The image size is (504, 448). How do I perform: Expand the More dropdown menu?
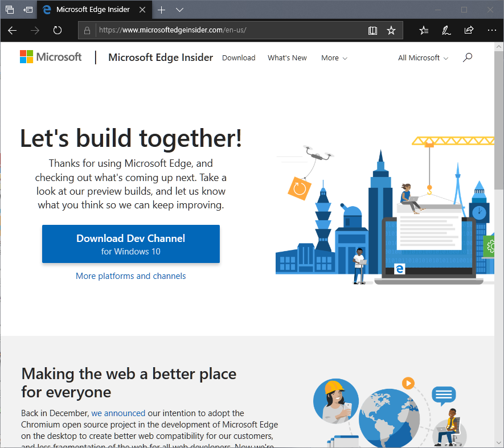pyautogui.click(x=334, y=58)
